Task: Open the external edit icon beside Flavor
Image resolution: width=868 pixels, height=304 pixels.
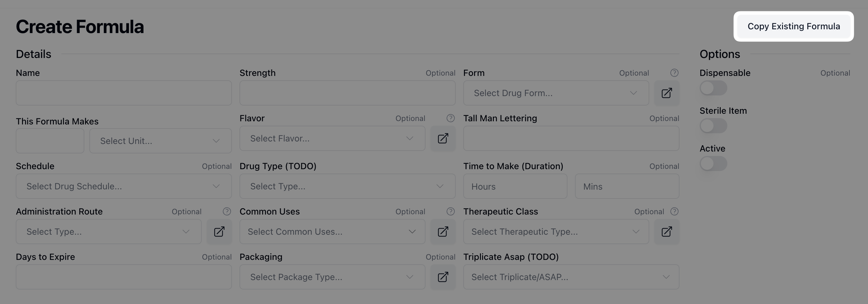Action: tap(443, 138)
